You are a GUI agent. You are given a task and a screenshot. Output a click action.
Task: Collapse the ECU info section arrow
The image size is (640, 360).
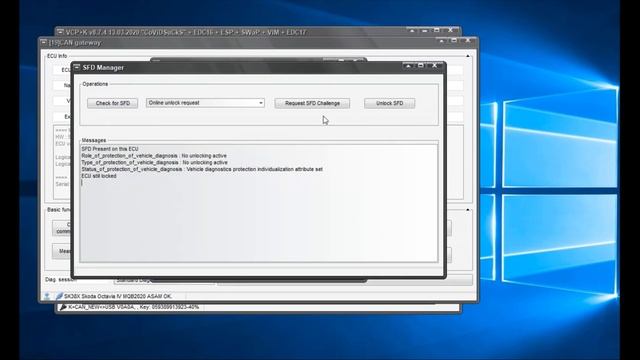pyautogui.click(x=468, y=56)
